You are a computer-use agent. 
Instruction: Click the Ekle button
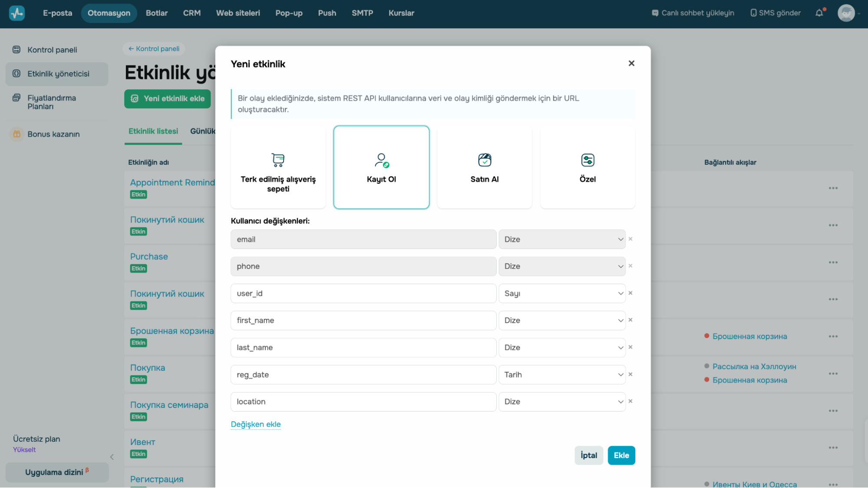pyautogui.click(x=621, y=455)
